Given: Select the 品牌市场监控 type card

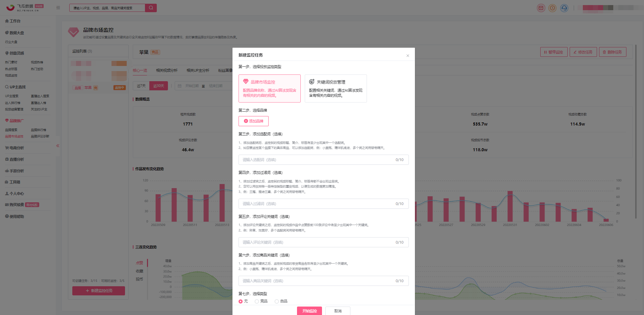Looking at the screenshot, I should click(x=269, y=88).
